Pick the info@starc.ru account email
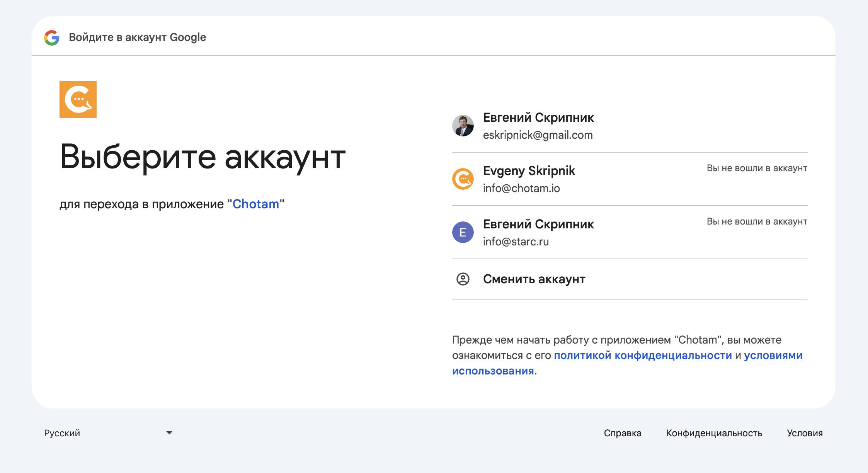Image resolution: width=868 pixels, height=473 pixels. pos(516,242)
